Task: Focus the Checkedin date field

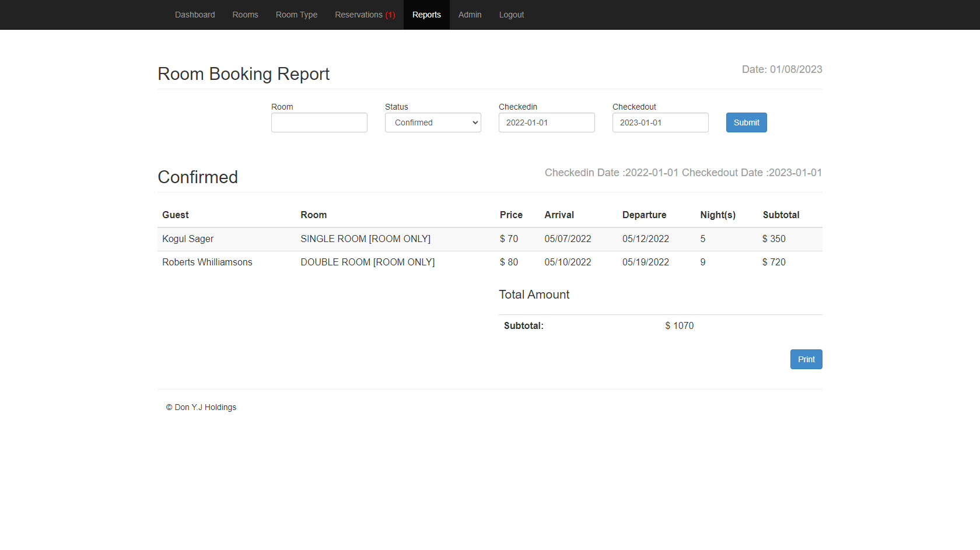Action: pos(547,122)
